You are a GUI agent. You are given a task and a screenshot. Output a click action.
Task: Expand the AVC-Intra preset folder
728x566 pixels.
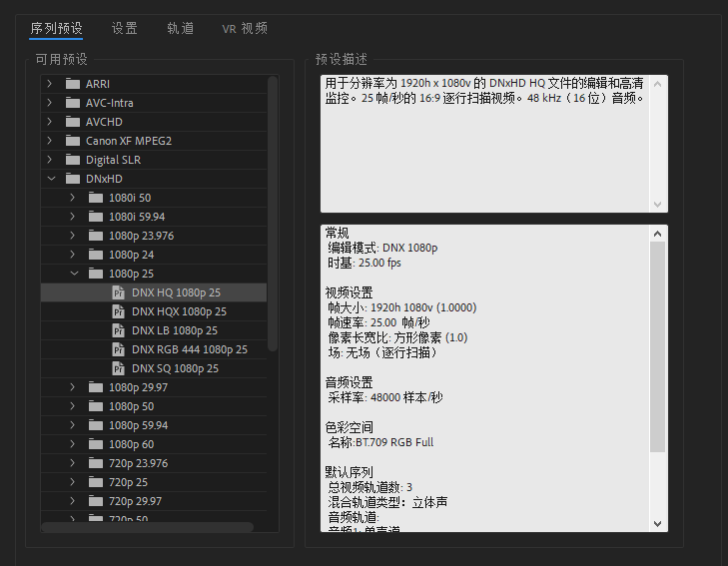(x=50, y=103)
